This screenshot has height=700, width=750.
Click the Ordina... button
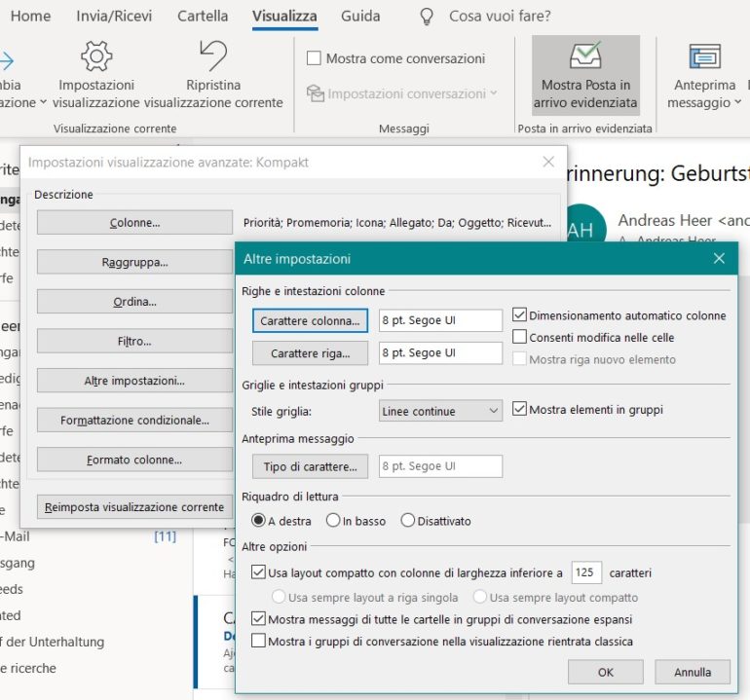[134, 302]
